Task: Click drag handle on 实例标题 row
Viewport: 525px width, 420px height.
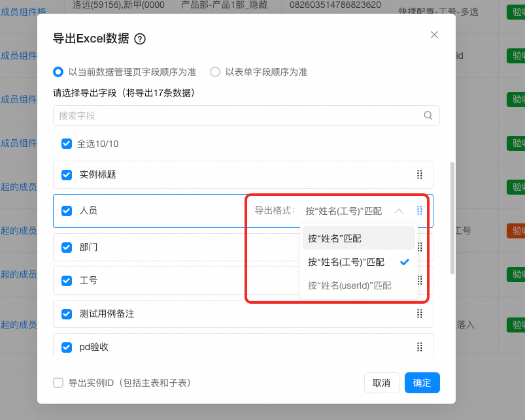Action: [420, 174]
